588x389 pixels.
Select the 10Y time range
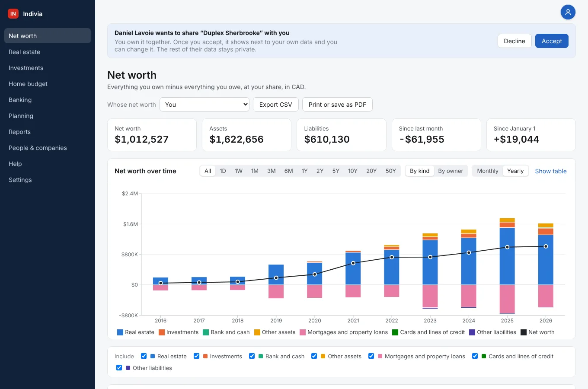pos(353,171)
